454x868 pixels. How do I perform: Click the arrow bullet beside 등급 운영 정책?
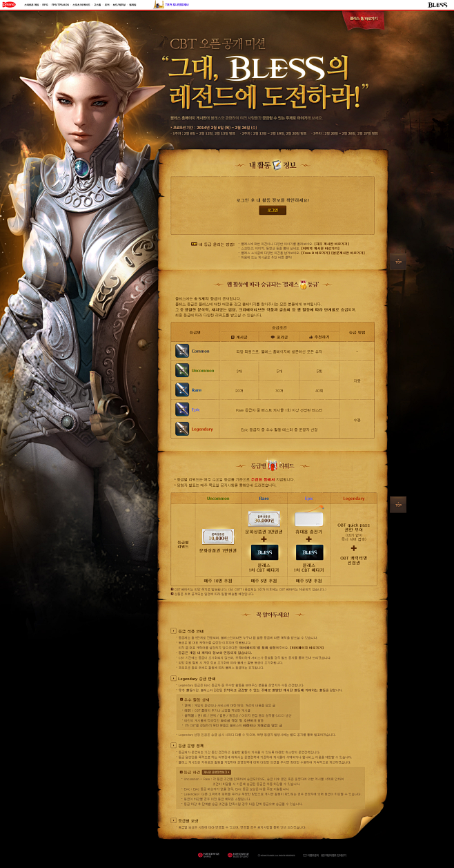pyautogui.click(x=173, y=746)
